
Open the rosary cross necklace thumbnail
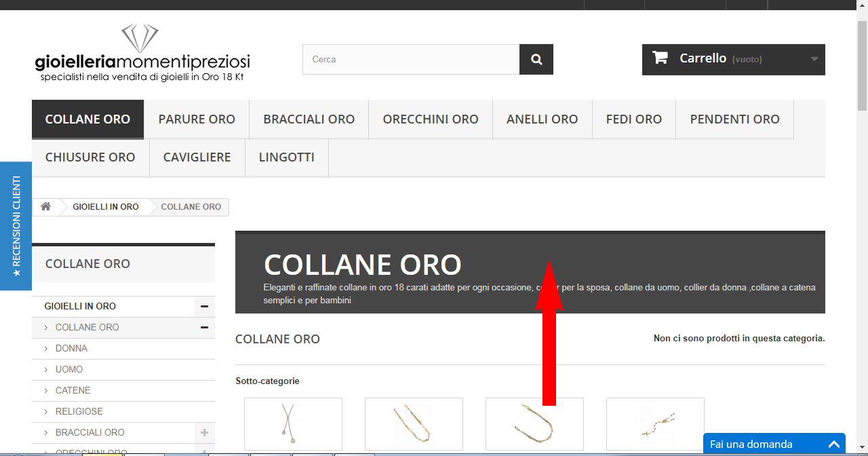coord(655,424)
